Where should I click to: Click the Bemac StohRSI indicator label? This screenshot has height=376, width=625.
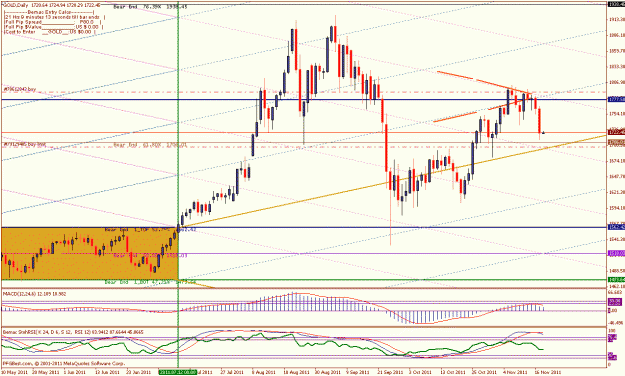point(73,332)
